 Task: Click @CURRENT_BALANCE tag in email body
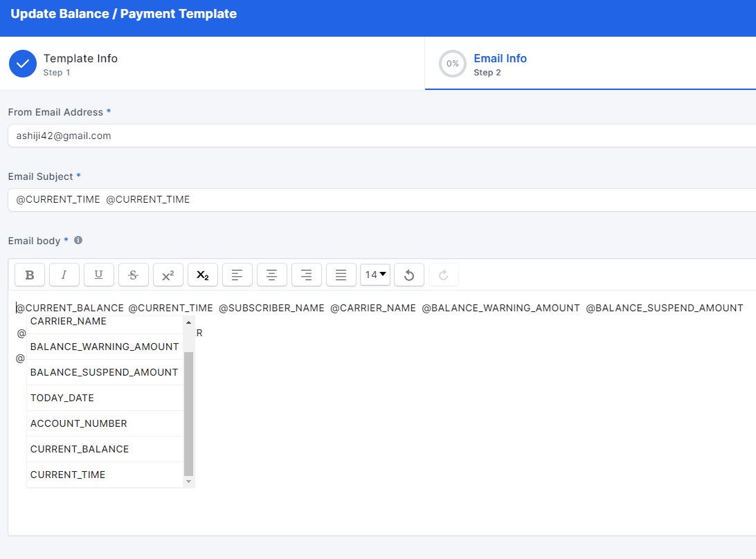click(x=70, y=308)
